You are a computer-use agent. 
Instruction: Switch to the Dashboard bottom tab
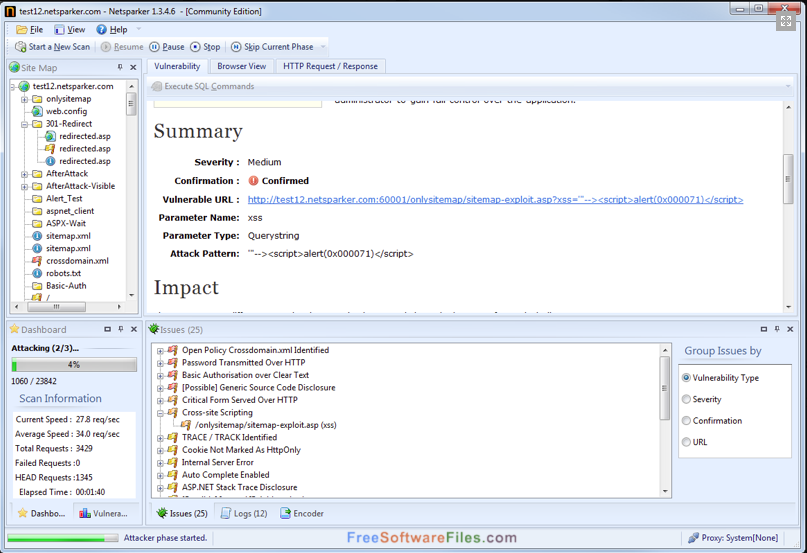tap(42, 513)
